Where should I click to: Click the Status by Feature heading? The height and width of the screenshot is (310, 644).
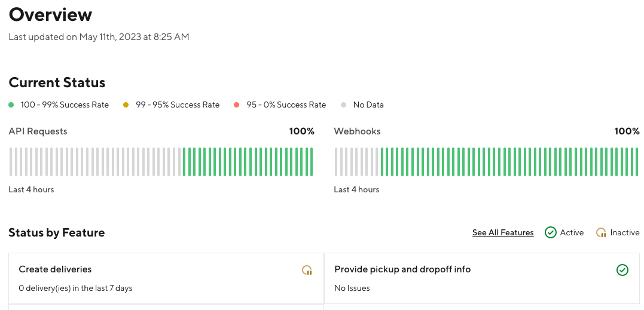click(57, 232)
